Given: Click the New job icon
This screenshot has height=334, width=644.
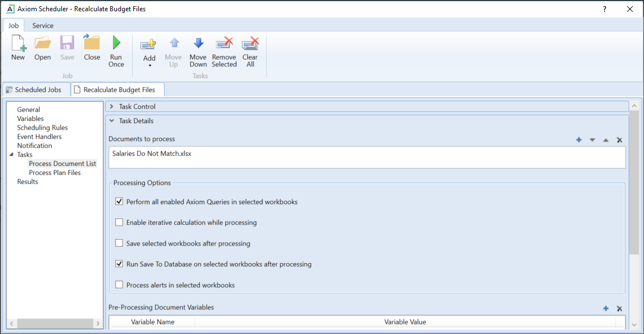Looking at the screenshot, I should tap(18, 44).
